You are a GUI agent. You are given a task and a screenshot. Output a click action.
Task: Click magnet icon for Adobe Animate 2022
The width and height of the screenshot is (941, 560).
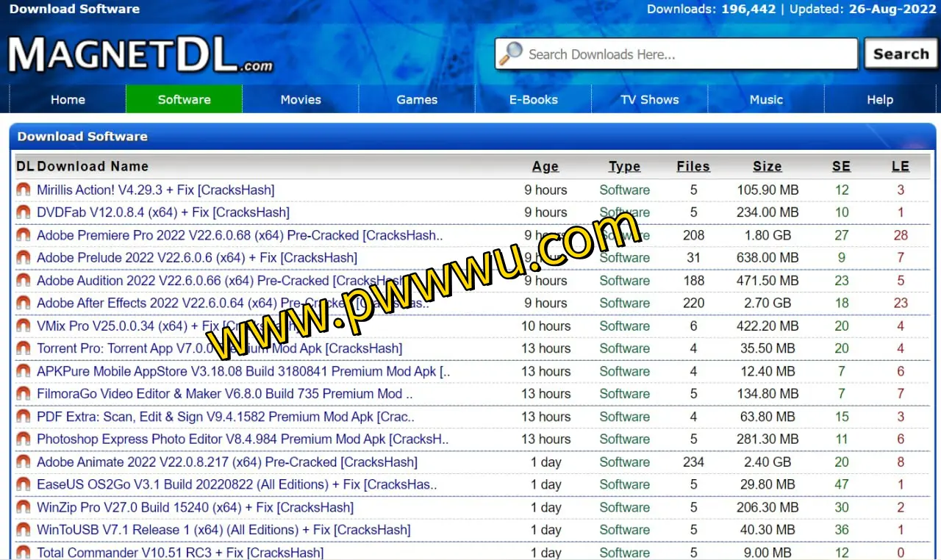point(24,462)
